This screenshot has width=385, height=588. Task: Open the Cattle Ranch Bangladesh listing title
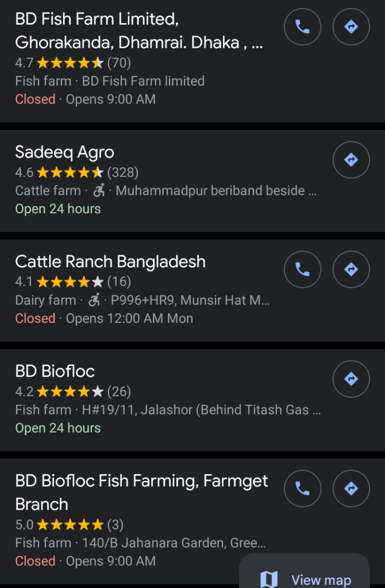pos(110,262)
